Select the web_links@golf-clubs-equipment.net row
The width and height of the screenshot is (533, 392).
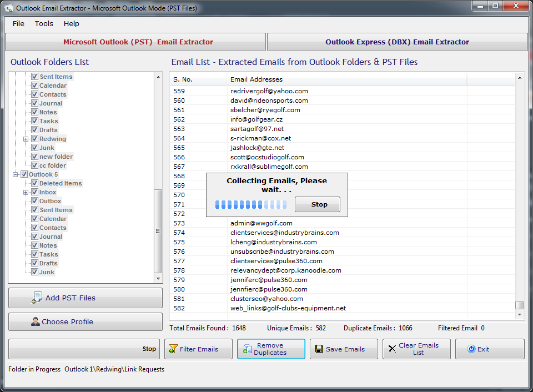click(x=343, y=308)
